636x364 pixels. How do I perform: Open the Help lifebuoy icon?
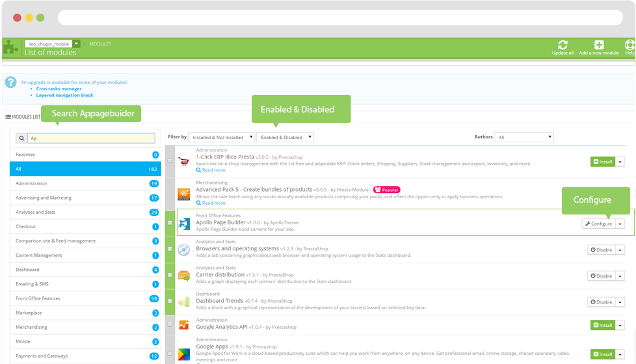pyautogui.click(x=630, y=45)
